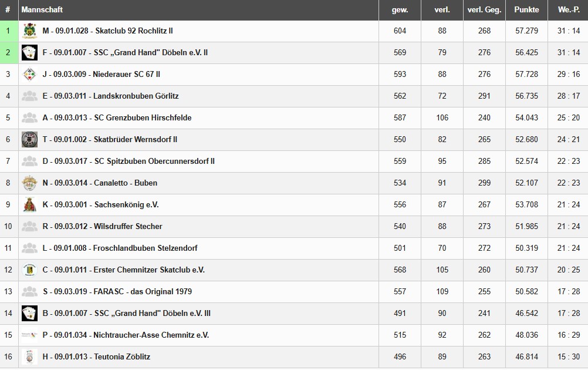Open FARASC - das Original 1979 entry

[x=117, y=291]
